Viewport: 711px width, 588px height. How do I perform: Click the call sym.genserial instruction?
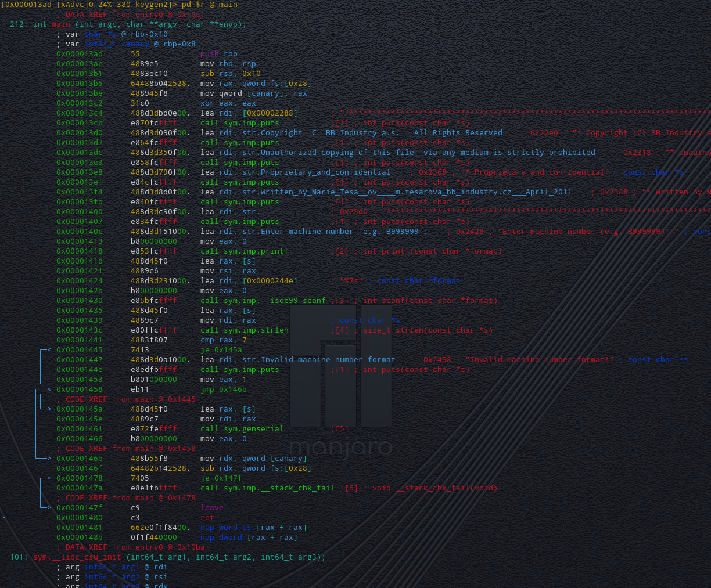click(242, 429)
